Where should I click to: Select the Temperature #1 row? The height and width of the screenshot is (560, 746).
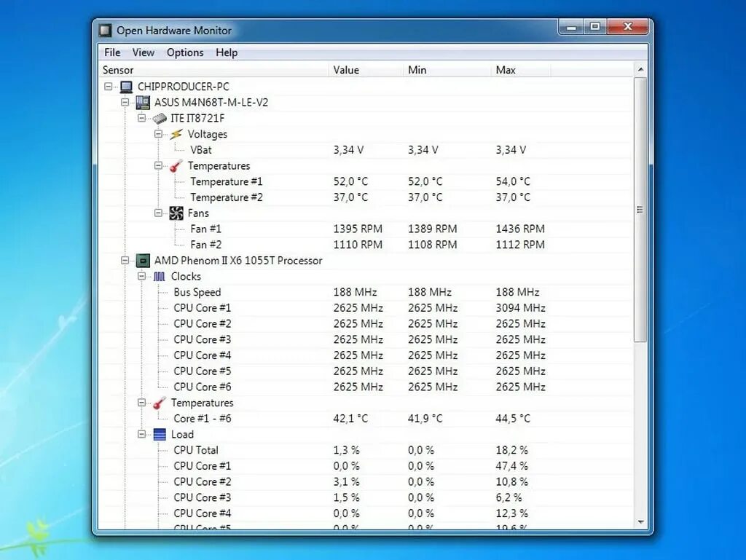tap(366, 181)
